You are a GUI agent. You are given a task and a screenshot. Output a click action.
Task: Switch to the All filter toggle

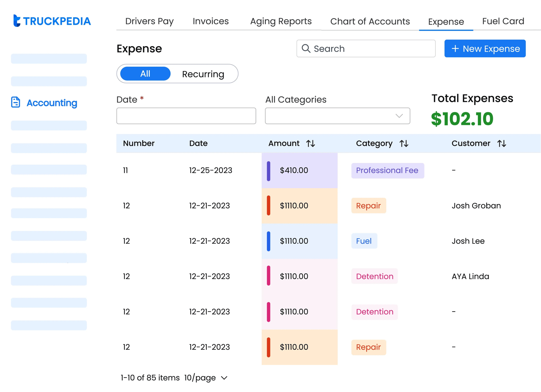tap(145, 74)
